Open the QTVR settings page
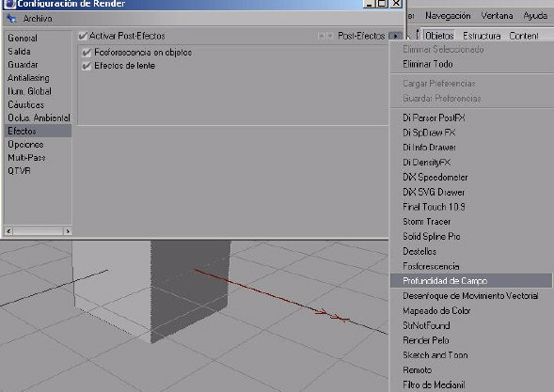Screen dimensions: 554x392 (x=19, y=171)
